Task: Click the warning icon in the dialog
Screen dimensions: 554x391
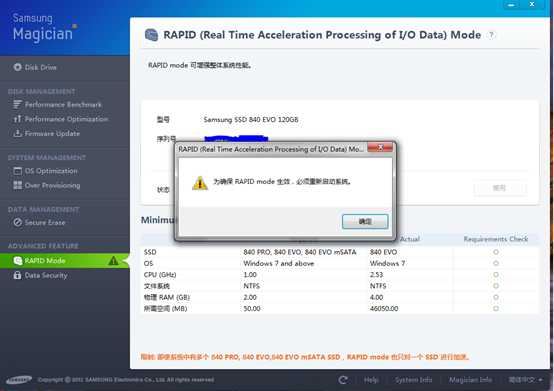Action: (200, 183)
